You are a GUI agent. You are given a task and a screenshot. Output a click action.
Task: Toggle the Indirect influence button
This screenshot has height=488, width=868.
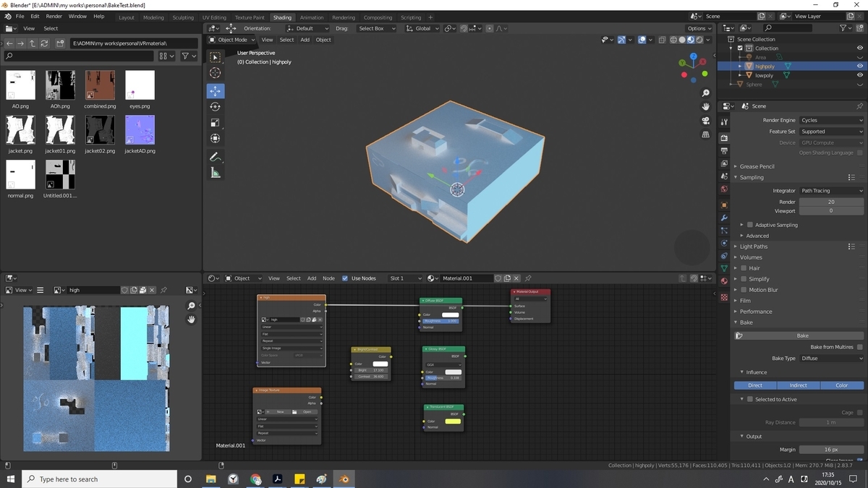(799, 385)
